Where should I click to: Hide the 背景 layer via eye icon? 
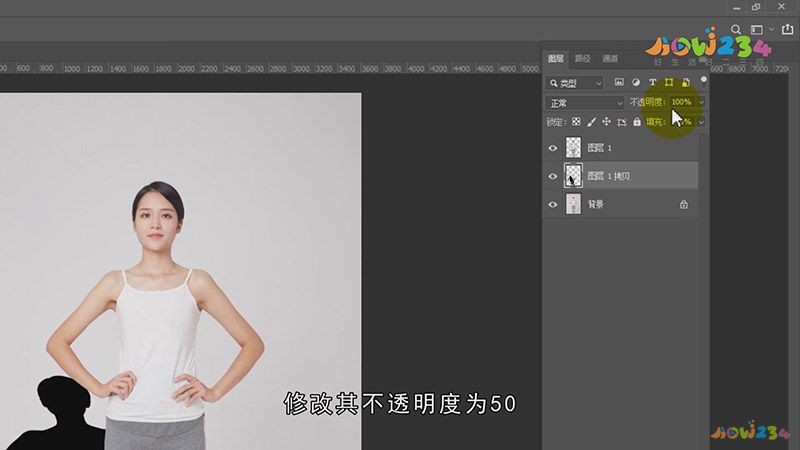coord(553,205)
